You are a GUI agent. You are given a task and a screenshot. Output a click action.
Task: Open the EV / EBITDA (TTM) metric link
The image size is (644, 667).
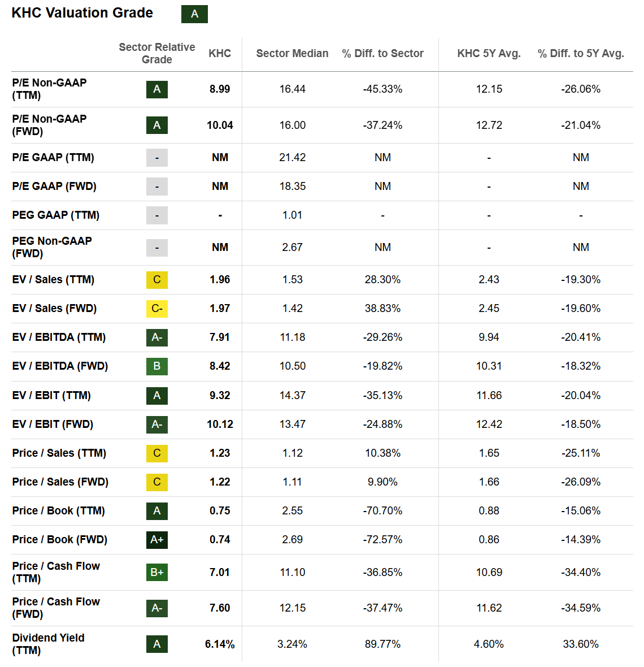click(x=59, y=337)
